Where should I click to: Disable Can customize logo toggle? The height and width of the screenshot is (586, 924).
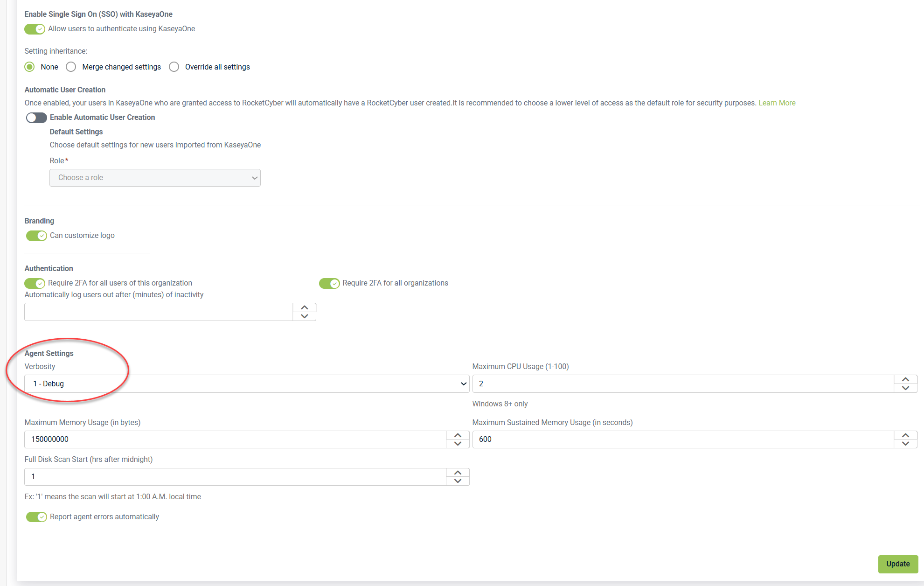[x=36, y=236]
